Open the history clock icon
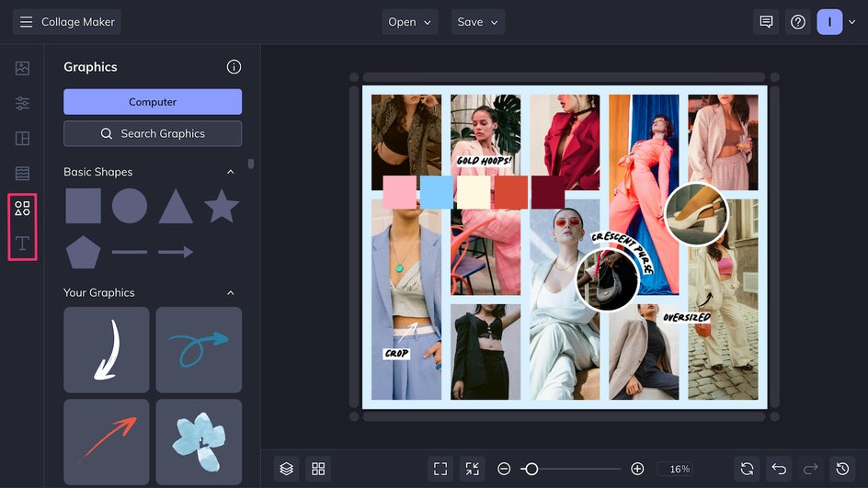 (842, 470)
